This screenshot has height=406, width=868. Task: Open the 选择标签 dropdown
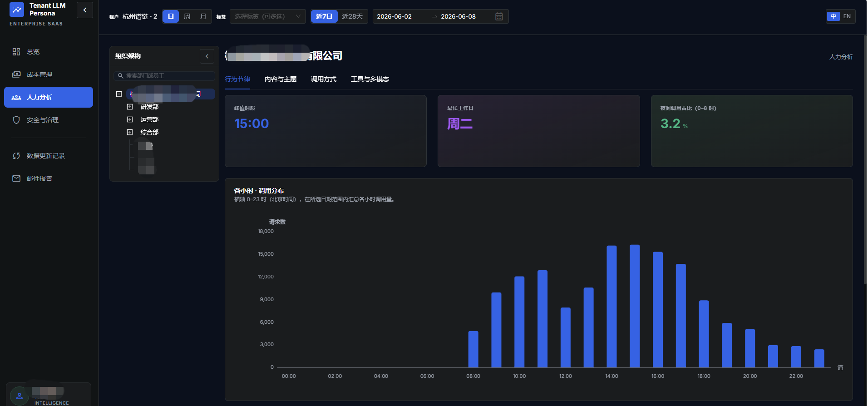tap(268, 16)
